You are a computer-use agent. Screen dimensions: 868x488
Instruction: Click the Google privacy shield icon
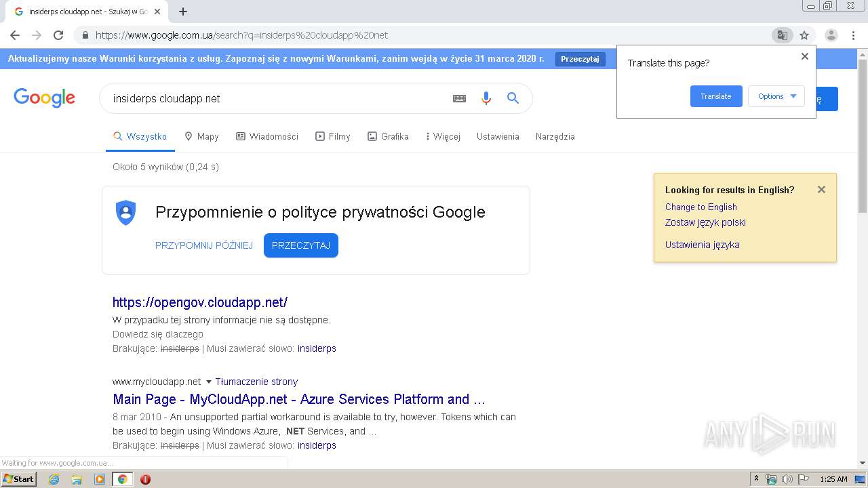click(126, 212)
